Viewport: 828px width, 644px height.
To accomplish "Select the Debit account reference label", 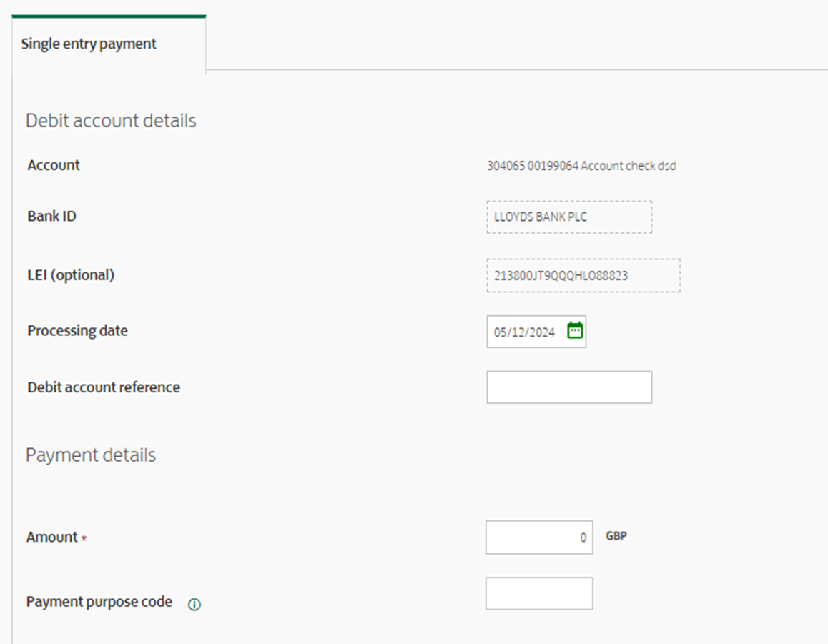I will click(x=104, y=387).
